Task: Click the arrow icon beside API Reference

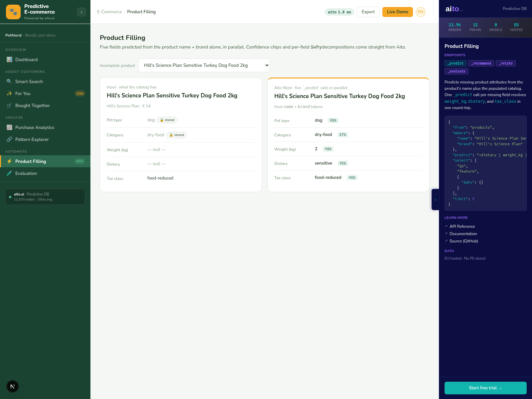Action: 446,226
